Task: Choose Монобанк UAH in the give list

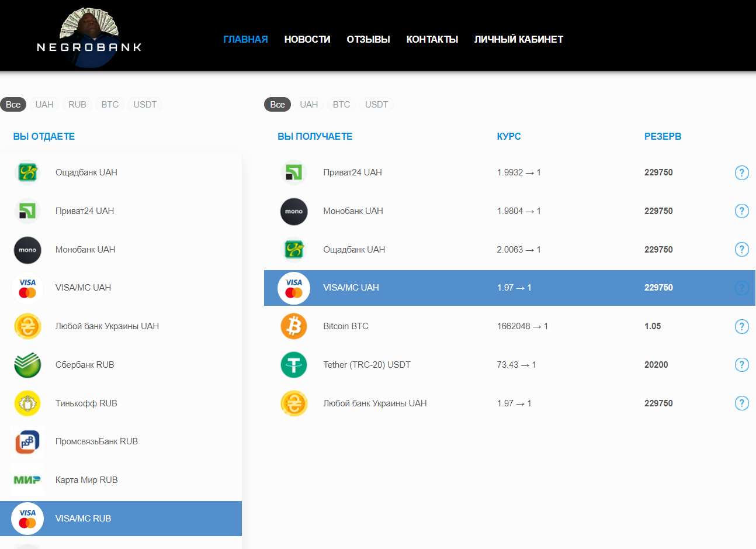Action: point(121,250)
